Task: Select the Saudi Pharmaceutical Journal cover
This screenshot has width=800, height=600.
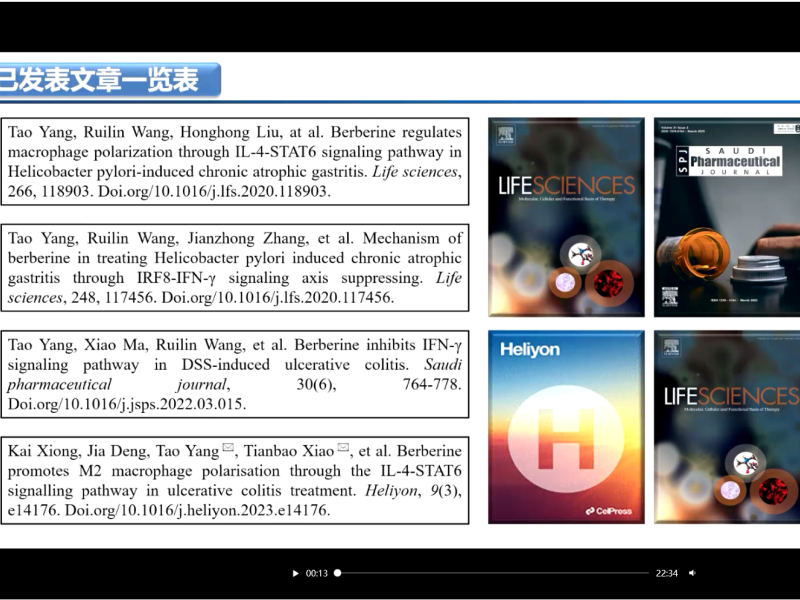Action: click(x=727, y=217)
